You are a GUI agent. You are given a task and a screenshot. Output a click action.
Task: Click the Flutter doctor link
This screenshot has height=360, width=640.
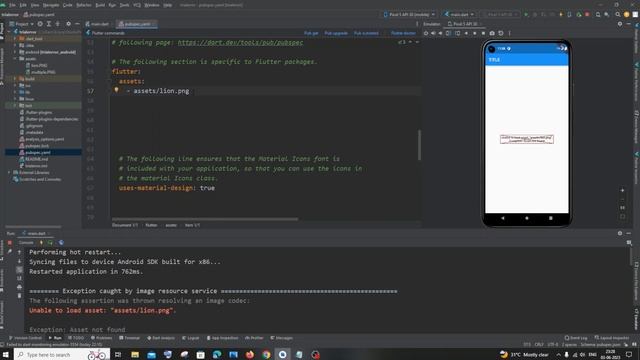[x=403, y=33]
